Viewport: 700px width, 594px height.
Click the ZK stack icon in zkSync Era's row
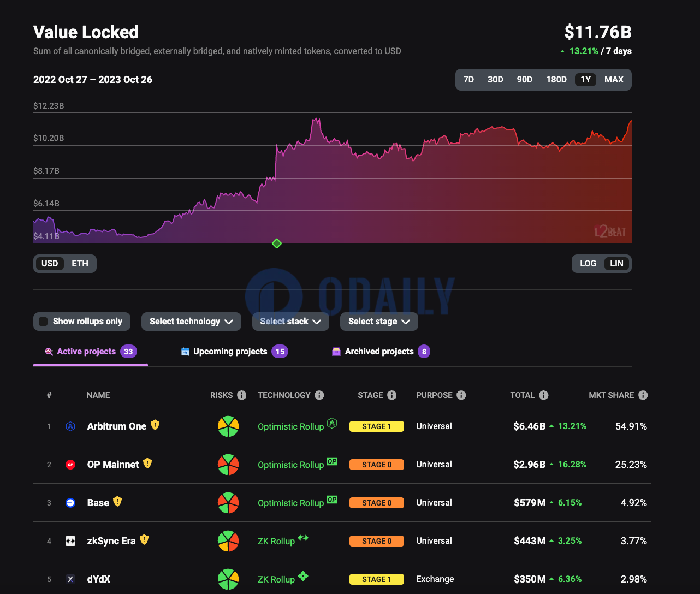click(303, 538)
